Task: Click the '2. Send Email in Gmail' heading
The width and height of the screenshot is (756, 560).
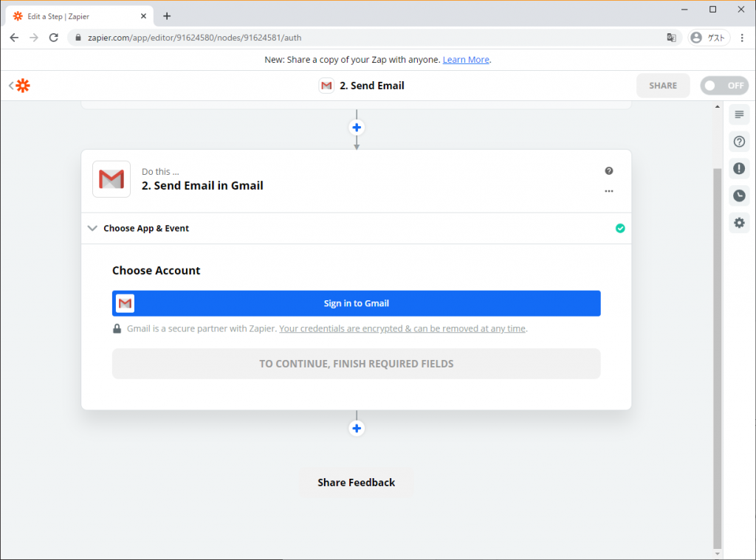Action: point(202,185)
